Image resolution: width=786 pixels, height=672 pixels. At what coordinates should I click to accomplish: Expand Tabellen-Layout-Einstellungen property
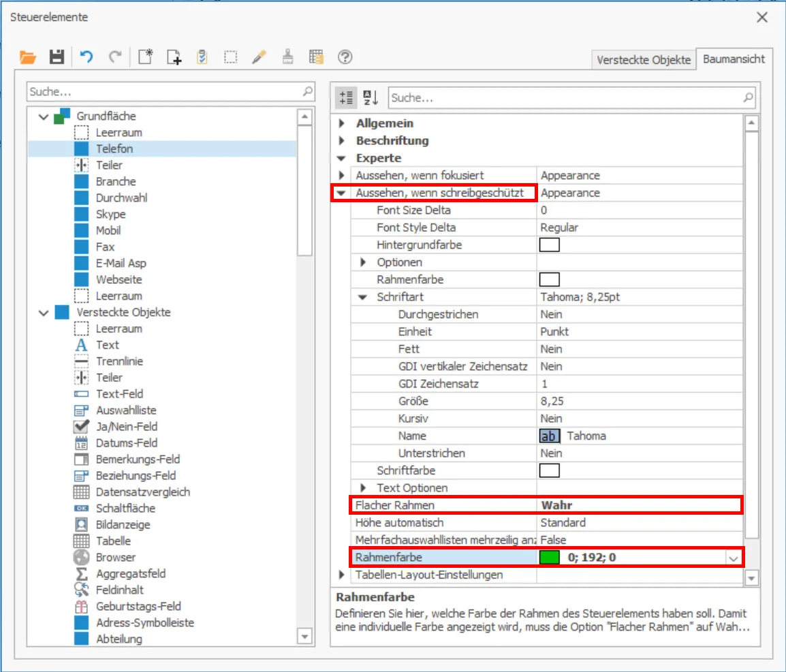pyautogui.click(x=341, y=575)
